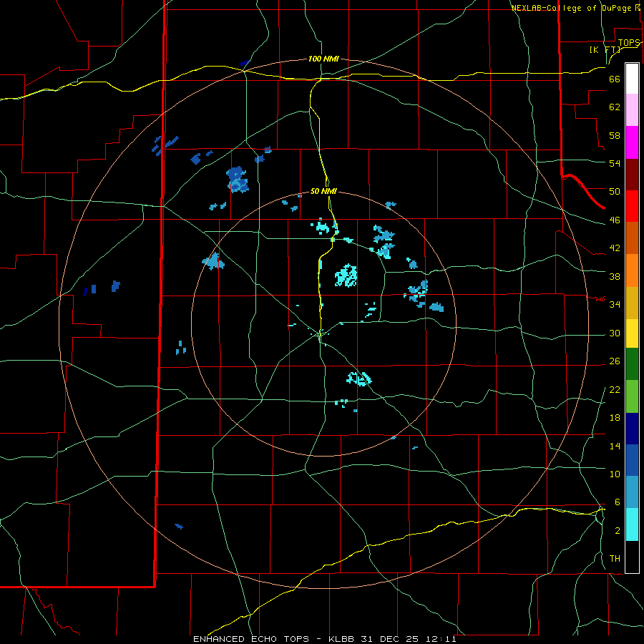Click the large cyan echo north of radar center
The image size is (644, 644).
point(346,275)
